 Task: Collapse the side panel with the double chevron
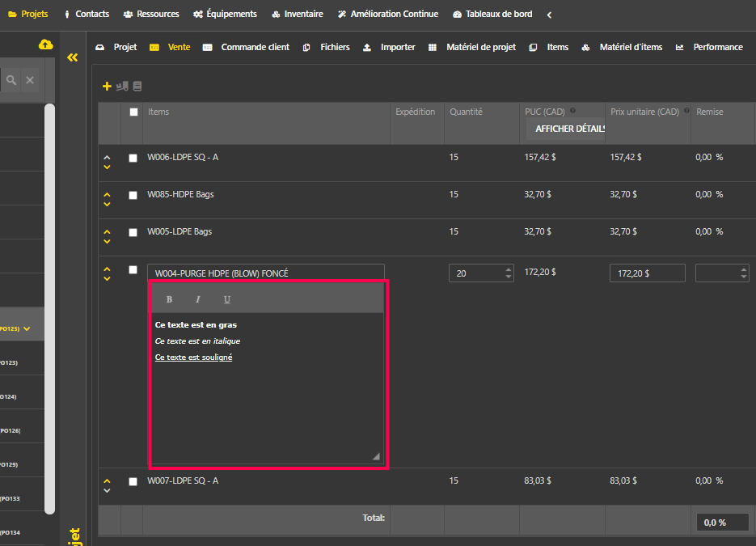(x=72, y=57)
